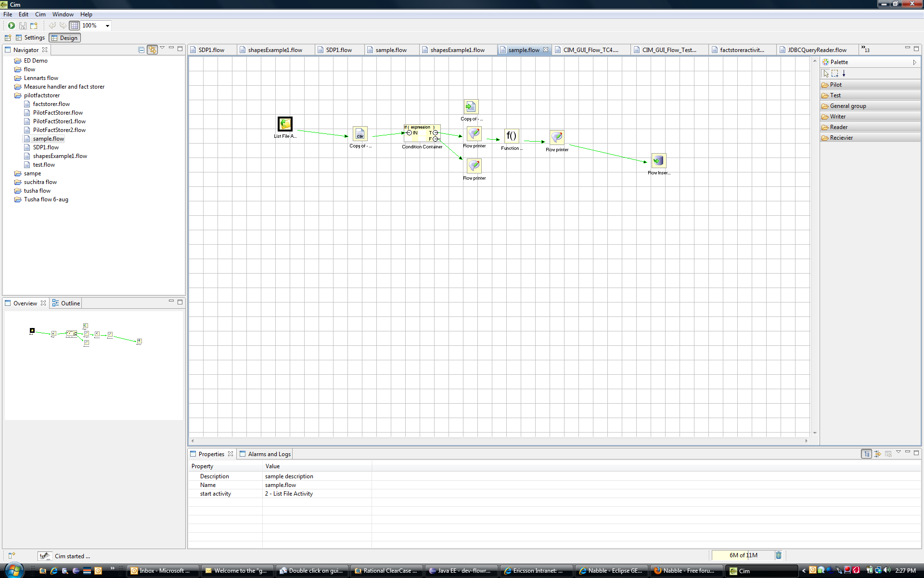Switch to the factstoreractivit... tab
The image size is (924, 578).
742,50
